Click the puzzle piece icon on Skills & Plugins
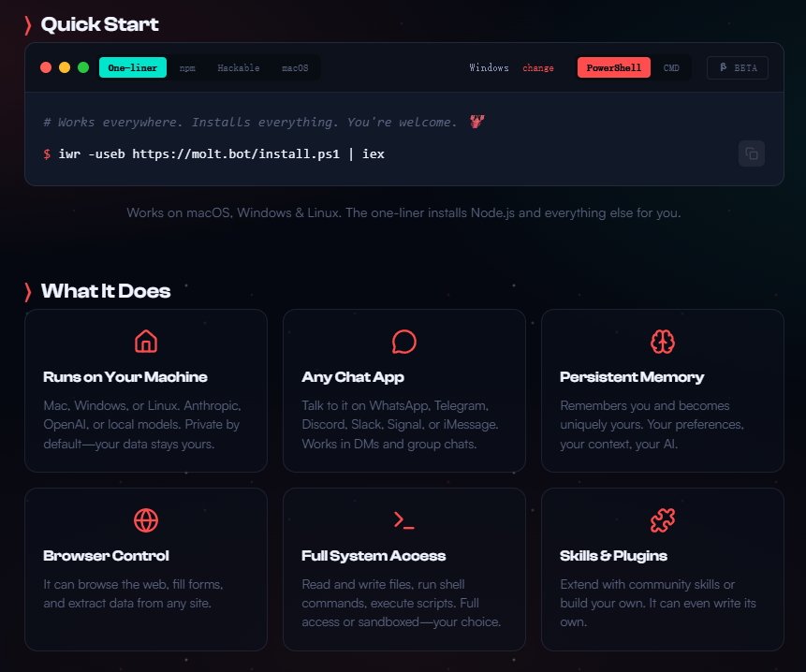Viewport: 806px width, 672px height. click(663, 519)
